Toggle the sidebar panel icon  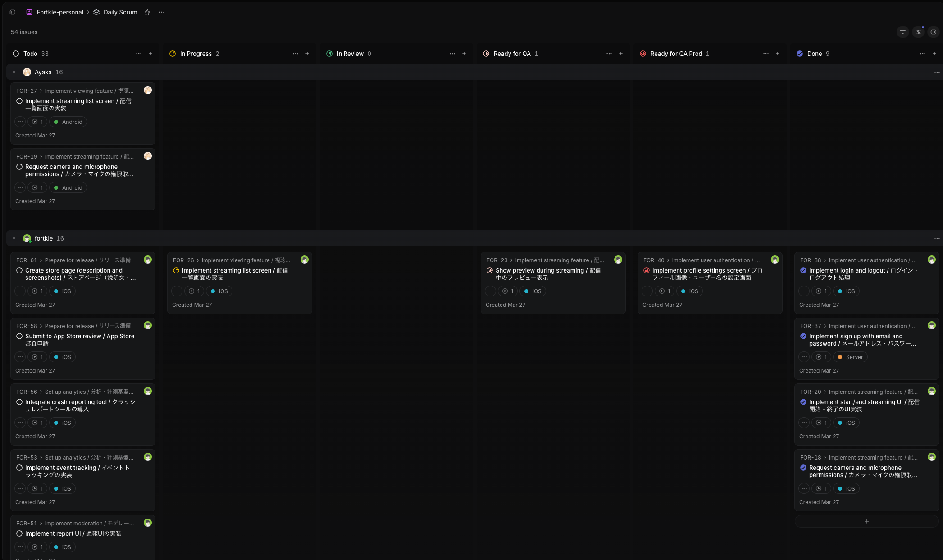coord(13,12)
